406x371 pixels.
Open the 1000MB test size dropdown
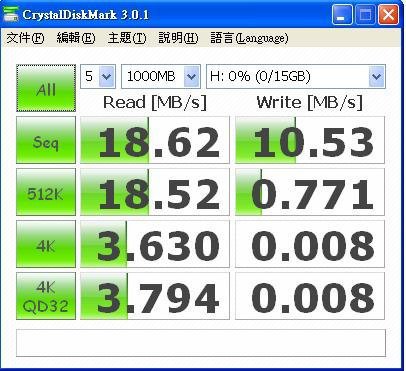(x=161, y=76)
